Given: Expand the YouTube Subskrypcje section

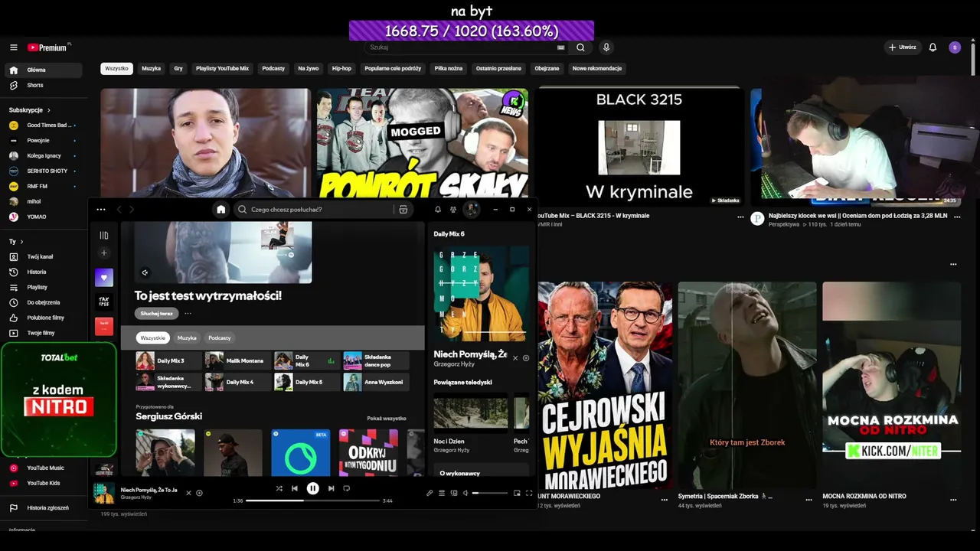Looking at the screenshot, I should pos(31,110).
